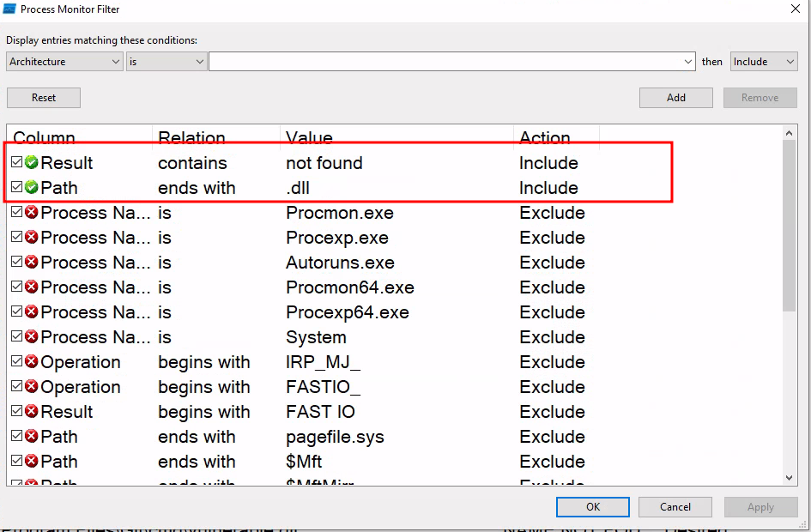Click the Reset button
Viewport: 811px width, 532px height.
pos(44,98)
